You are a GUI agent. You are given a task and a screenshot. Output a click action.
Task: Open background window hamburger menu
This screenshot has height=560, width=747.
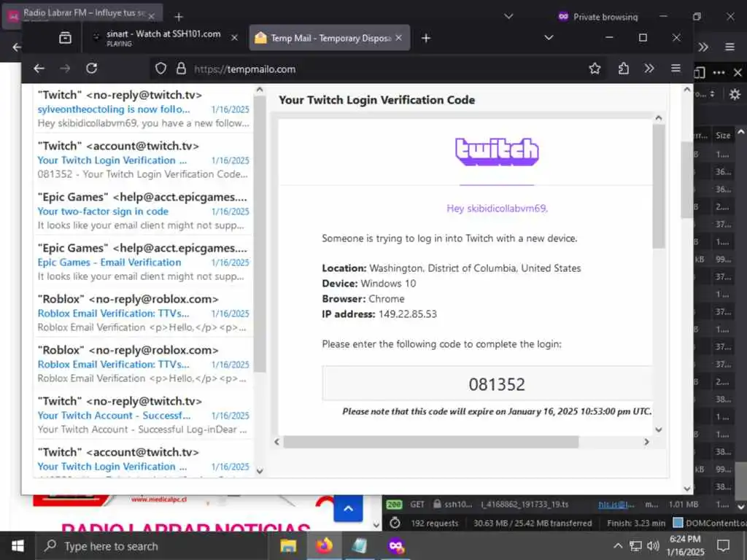click(729, 47)
